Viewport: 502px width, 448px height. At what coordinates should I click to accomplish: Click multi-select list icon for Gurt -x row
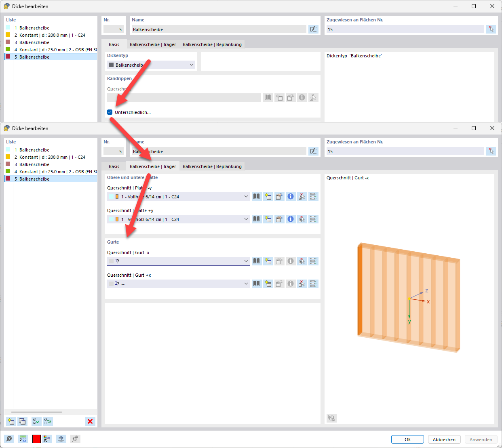pyautogui.click(x=313, y=261)
